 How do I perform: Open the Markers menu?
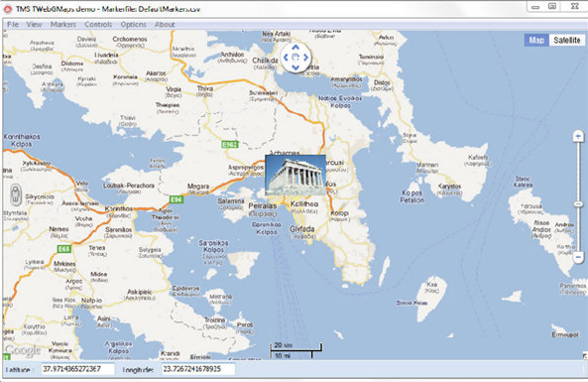63,25
